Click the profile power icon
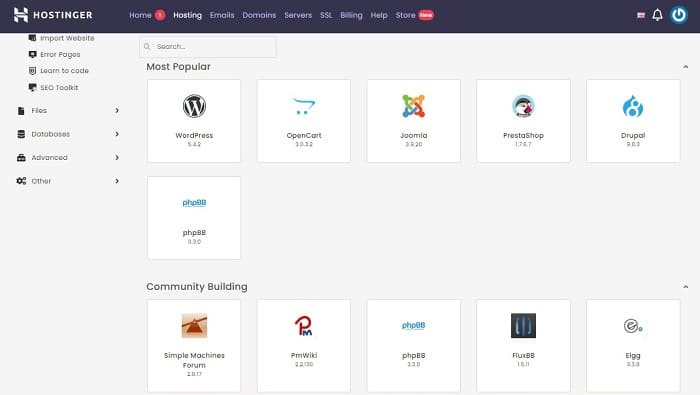This screenshot has width=700, height=395. tap(679, 15)
